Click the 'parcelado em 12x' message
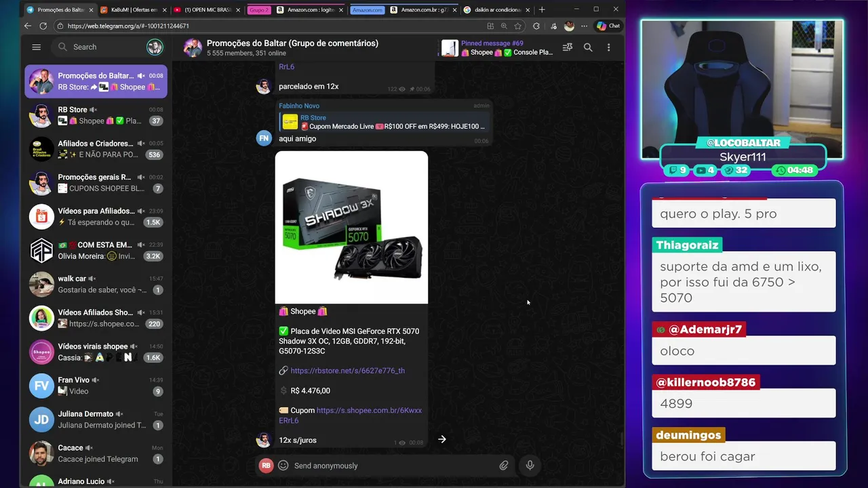868x488 pixels. 309,87
